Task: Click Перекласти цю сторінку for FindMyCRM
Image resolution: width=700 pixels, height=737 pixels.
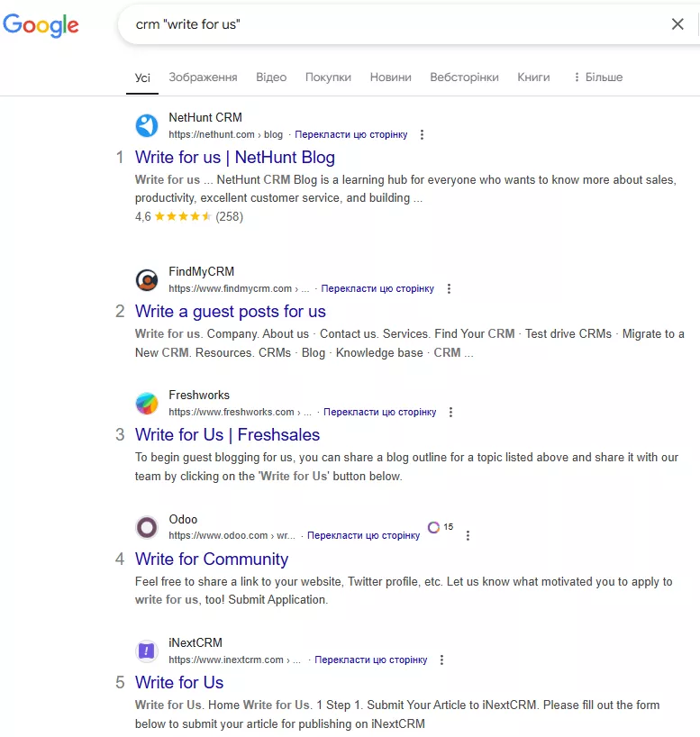Action: 377,288
